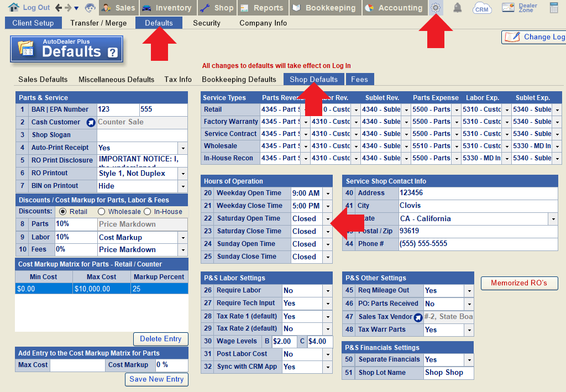Click the Defaults help question mark icon
This screenshot has height=392, width=566.
point(113,53)
